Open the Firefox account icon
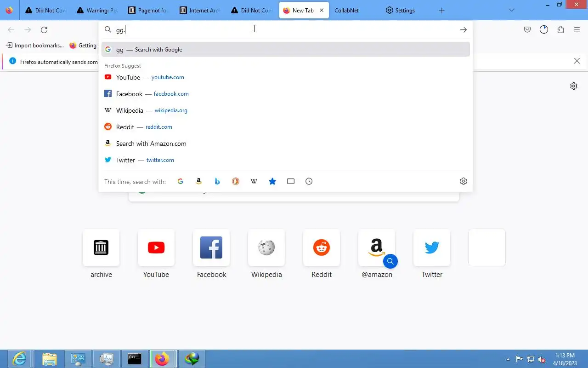The width and height of the screenshot is (588, 368). click(544, 30)
